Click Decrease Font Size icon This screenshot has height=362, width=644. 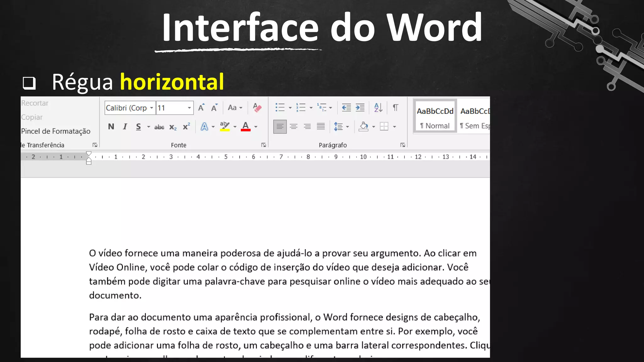(214, 108)
